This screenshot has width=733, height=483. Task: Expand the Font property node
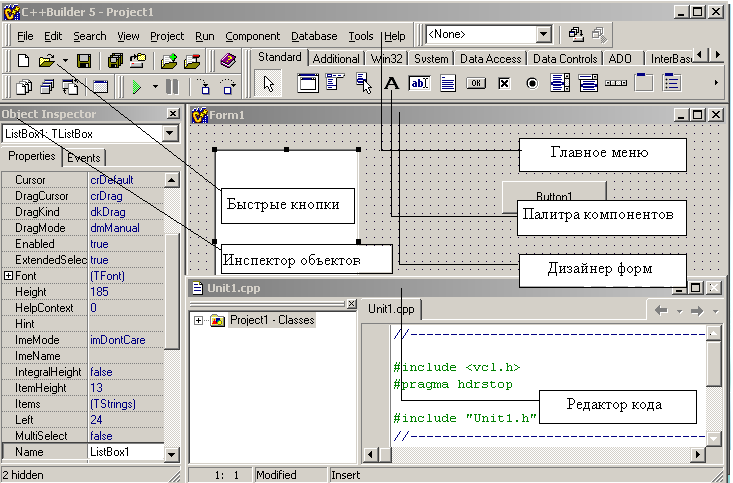coord(8,275)
